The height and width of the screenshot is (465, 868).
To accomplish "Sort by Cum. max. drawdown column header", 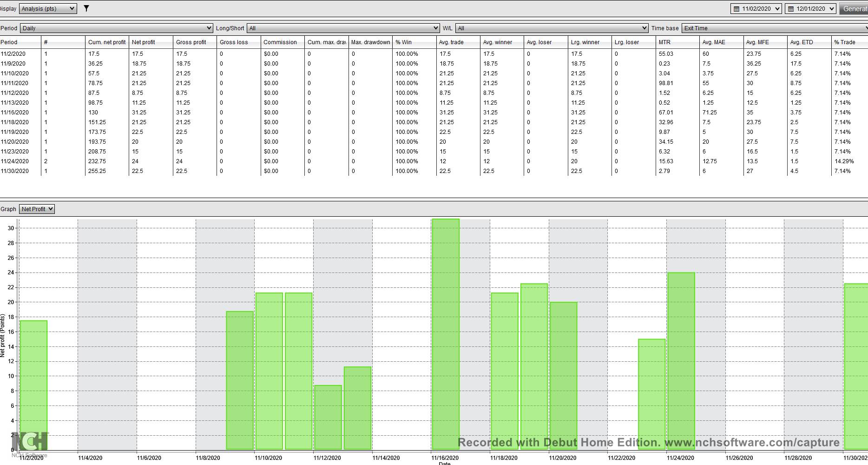I will click(327, 42).
